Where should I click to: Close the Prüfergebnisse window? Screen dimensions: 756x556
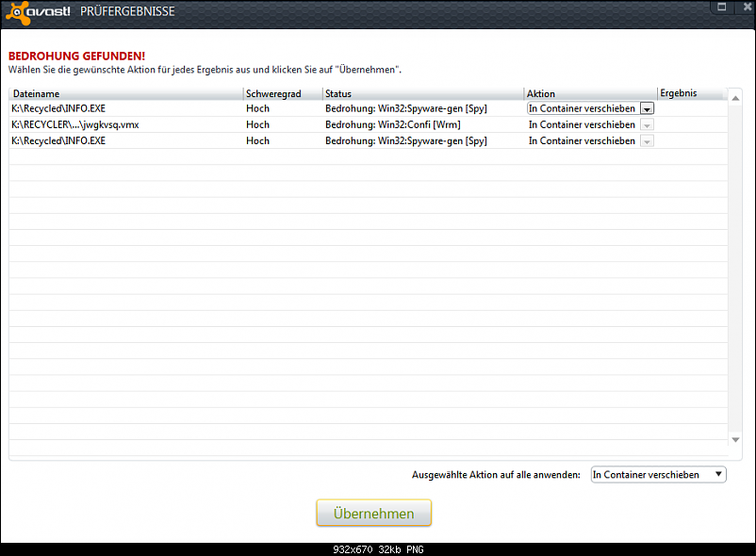tap(742, 7)
